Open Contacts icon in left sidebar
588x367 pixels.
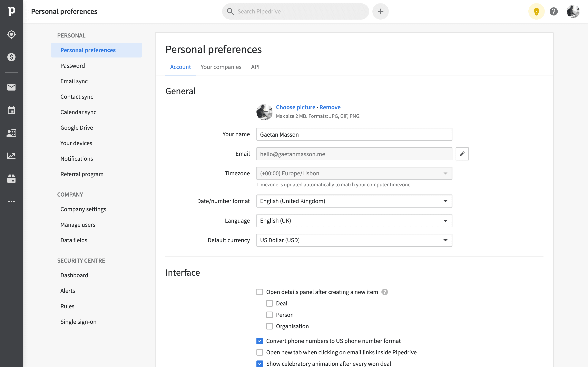click(11, 133)
